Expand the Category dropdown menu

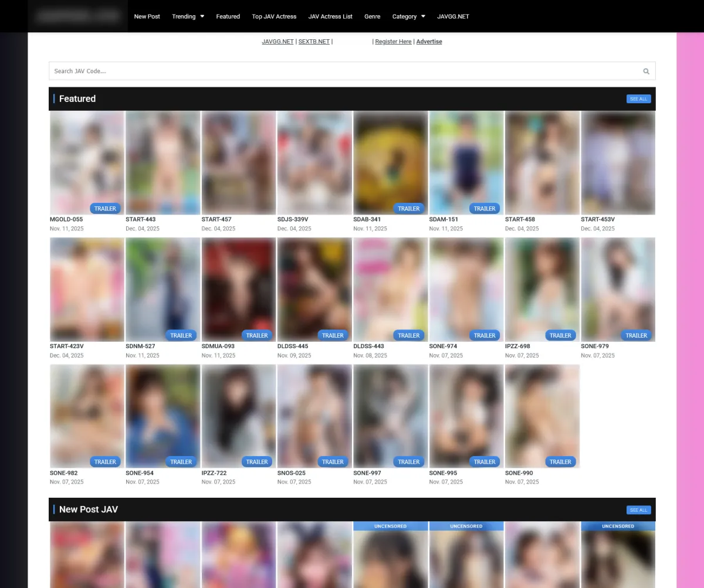pos(408,16)
